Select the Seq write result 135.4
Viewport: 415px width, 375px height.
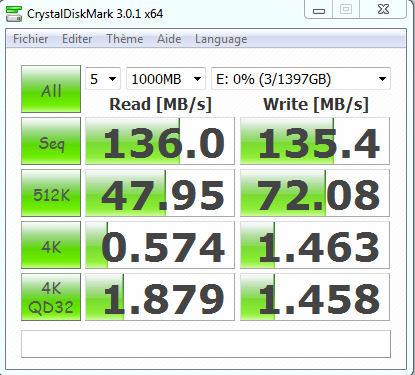tap(315, 141)
